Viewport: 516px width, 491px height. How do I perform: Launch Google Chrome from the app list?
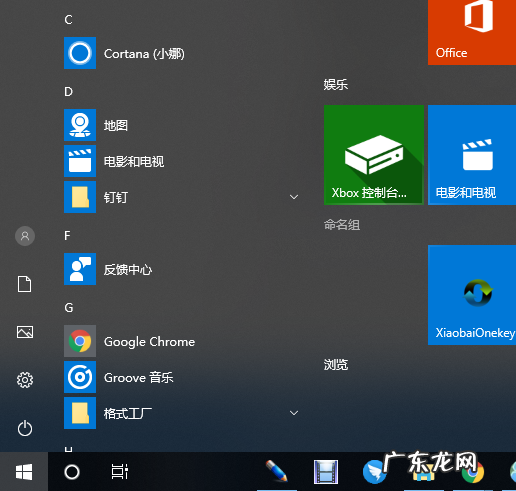coord(80,341)
